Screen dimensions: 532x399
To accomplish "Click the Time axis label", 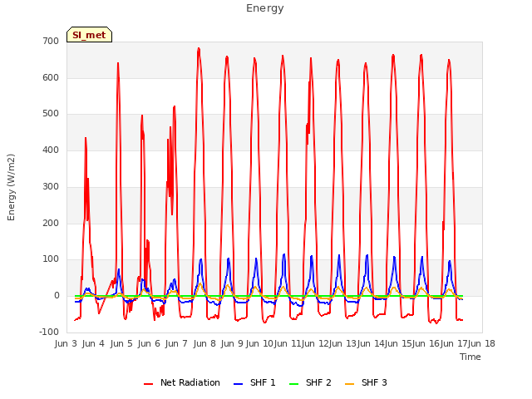I will [470, 357].
